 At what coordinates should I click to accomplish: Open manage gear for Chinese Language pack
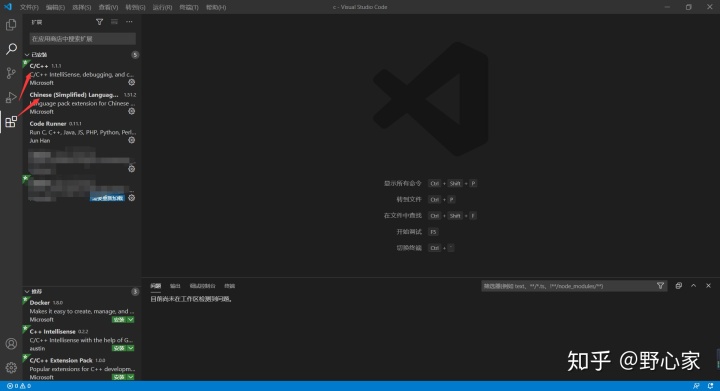point(131,112)
